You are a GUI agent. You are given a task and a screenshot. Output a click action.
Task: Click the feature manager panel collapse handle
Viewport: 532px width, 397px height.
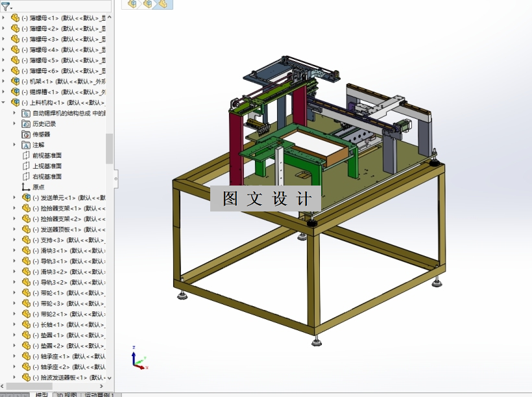[115, 178]
